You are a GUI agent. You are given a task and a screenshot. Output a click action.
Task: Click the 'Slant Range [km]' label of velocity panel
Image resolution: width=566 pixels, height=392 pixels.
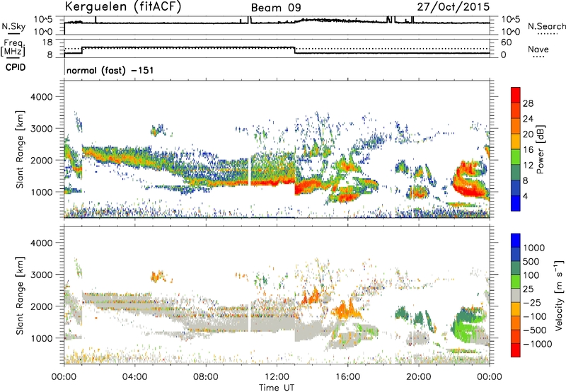pos(20,296)
